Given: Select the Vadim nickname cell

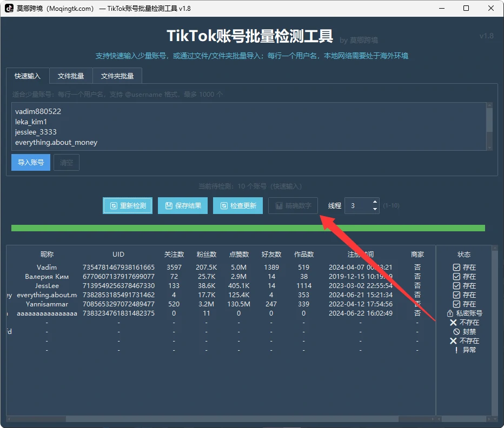Looking at the screenshot, I should 47,267.
